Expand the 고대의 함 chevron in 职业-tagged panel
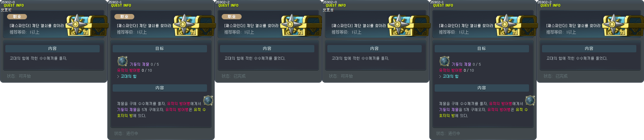This screenshot has width=644, height=140. (118, 76)
